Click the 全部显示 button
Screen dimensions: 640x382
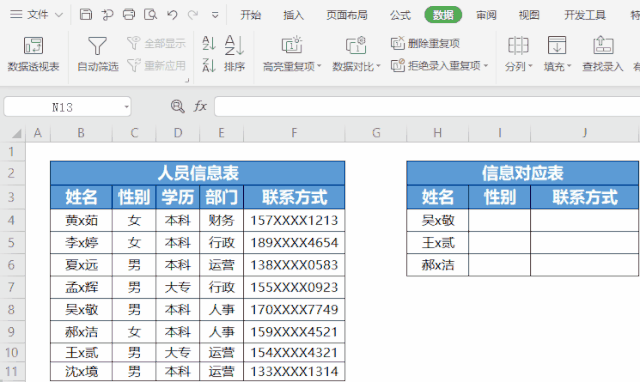156,43
